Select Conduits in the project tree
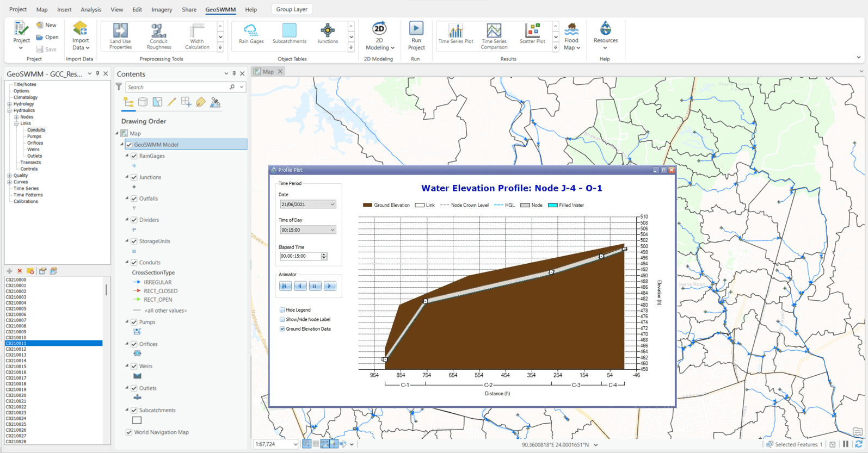Screen dimensions: 868x453 (x=36, y=130)
